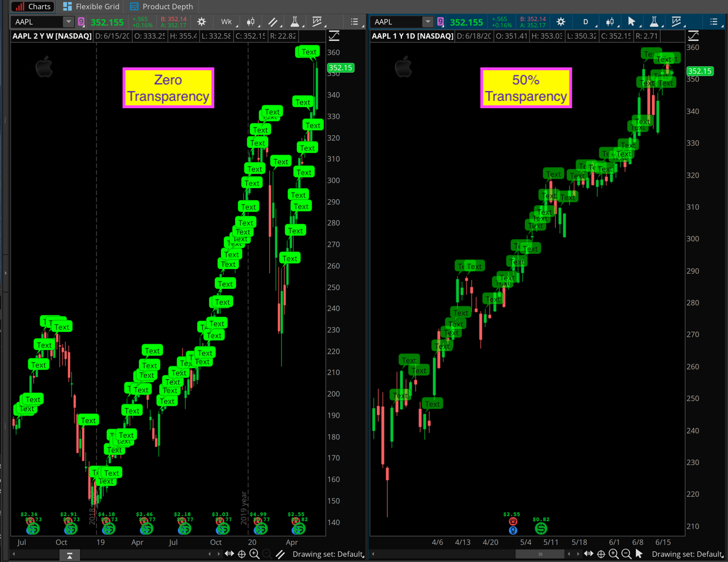Open chart settings gear in left chart
This screenshot has height=562, width=728.
[202, 22]
